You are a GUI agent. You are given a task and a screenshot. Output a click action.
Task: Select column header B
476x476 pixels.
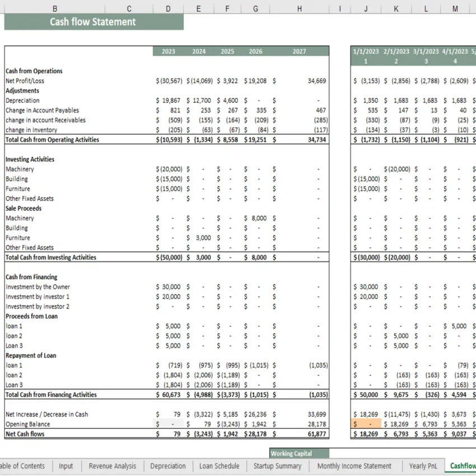tap(54, 8)
